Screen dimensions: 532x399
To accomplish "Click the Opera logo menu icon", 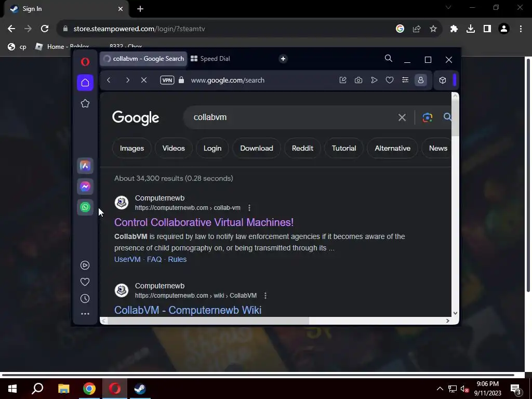I will (85, 61).
